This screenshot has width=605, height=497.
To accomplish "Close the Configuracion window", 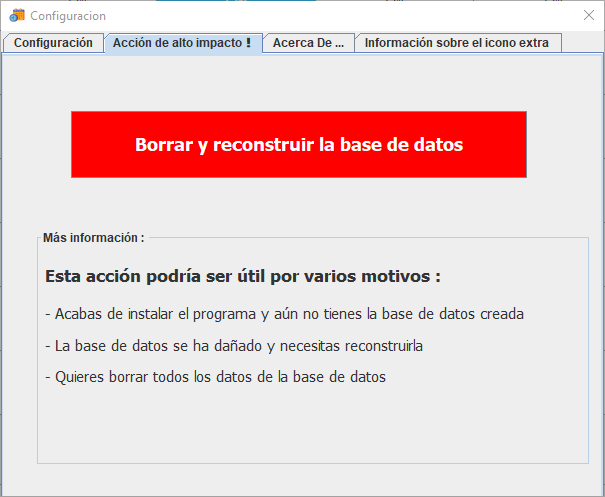I will 588,16.
